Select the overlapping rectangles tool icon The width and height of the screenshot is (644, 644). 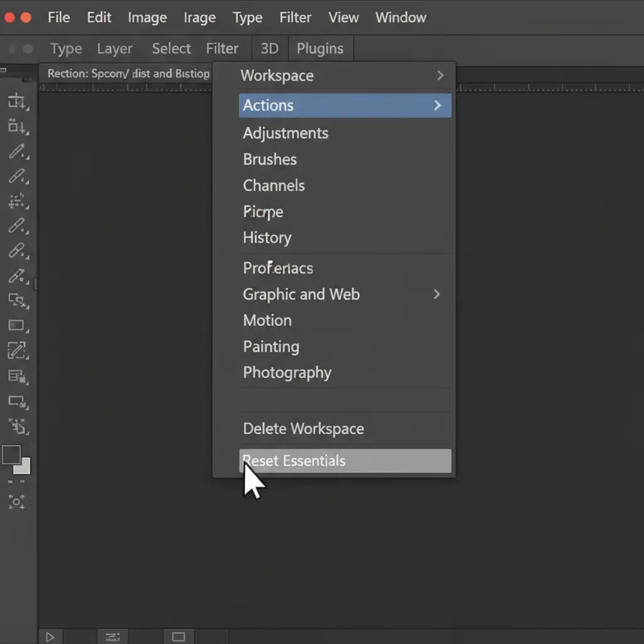[16, 300]
